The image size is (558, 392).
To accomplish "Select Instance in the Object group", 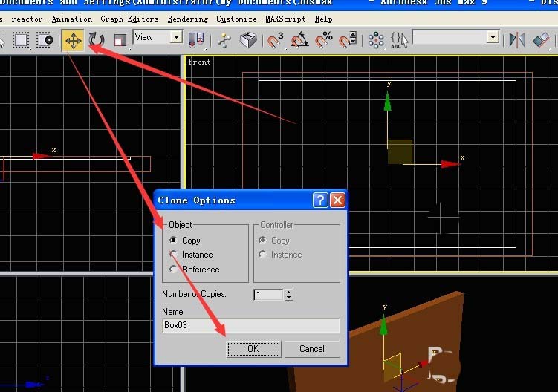I will tap(173, 255).
